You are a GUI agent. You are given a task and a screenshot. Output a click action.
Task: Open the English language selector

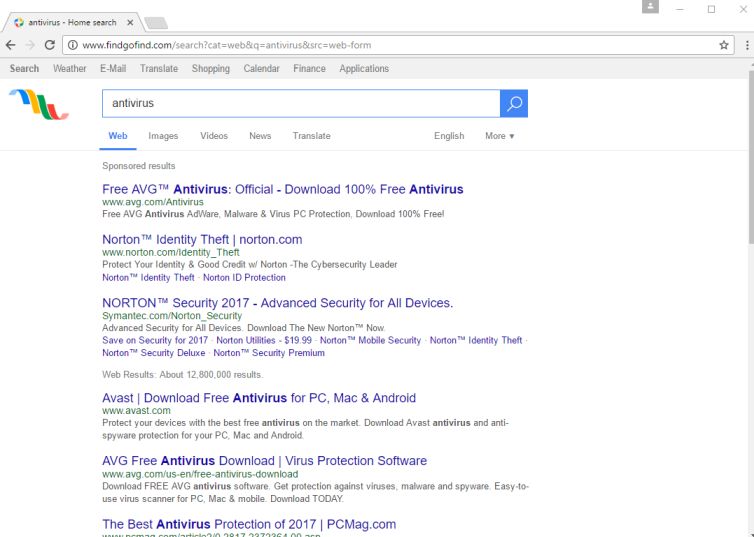tap(449, 136)
